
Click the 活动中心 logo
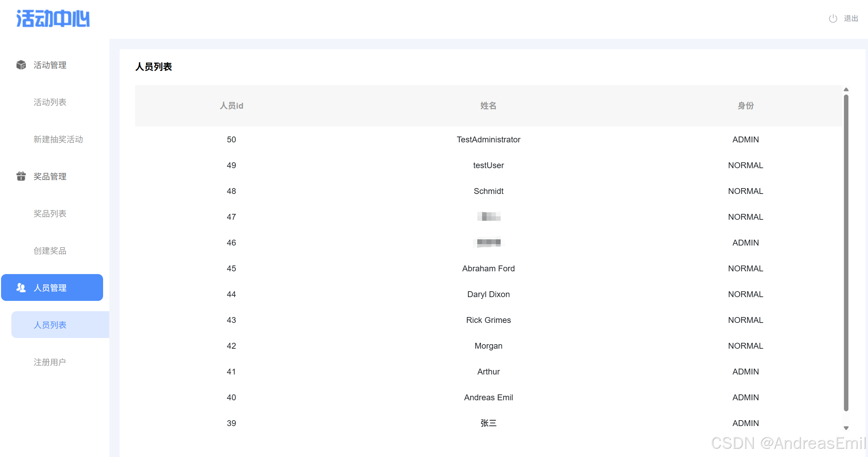(53, 19)
